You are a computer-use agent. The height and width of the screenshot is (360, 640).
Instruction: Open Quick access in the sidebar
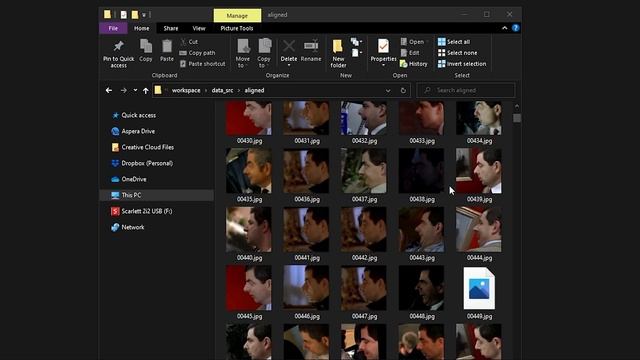[134, 115]
